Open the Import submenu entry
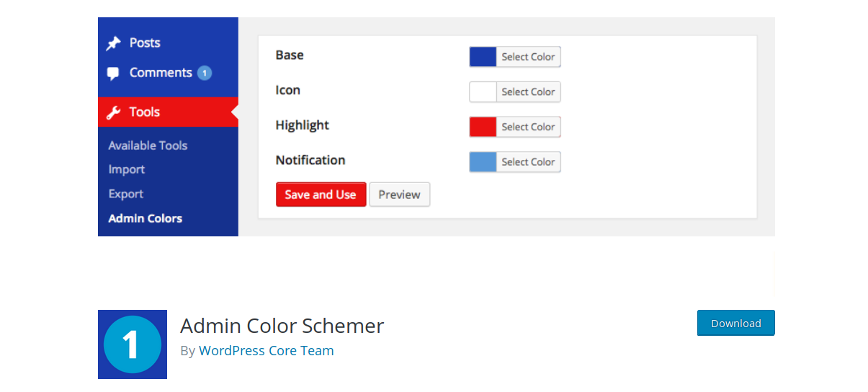The width and height of the screenshot is (868, 392). pos(127,169)
